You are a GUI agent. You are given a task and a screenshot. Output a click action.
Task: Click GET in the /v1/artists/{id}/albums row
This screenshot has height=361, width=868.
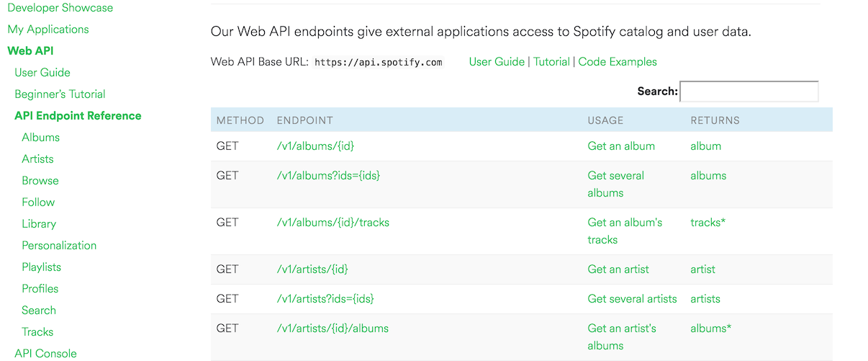pos(227,329)
